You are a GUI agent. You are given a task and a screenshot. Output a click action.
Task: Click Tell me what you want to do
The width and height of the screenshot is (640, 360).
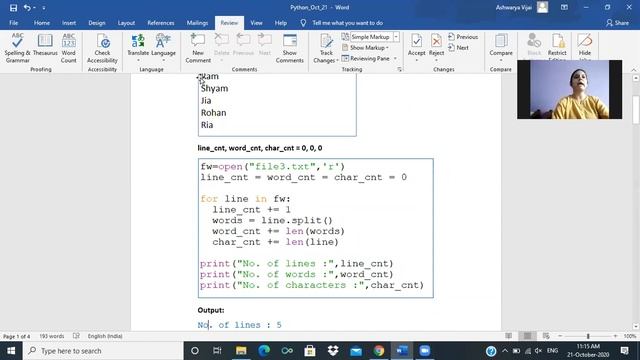click(x=347, y=23)
